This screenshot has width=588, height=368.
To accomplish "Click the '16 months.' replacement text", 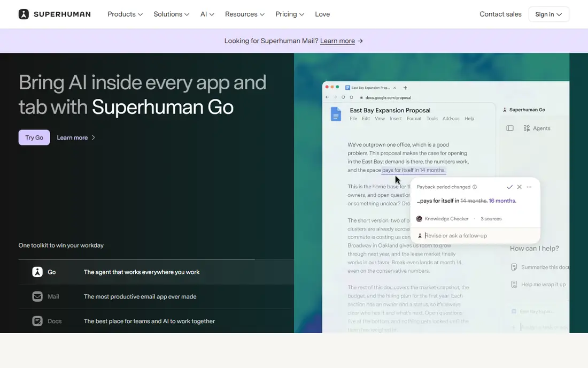I will tap(502, 201).
